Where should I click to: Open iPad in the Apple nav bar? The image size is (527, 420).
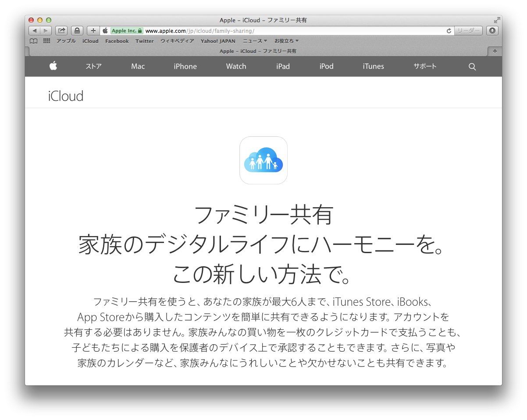point(283,66)
